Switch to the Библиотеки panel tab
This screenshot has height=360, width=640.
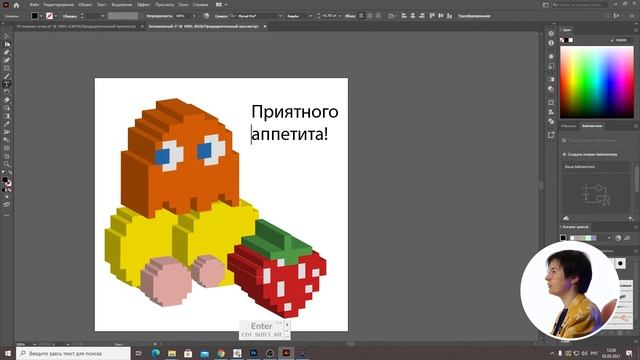tap(591, 126)
